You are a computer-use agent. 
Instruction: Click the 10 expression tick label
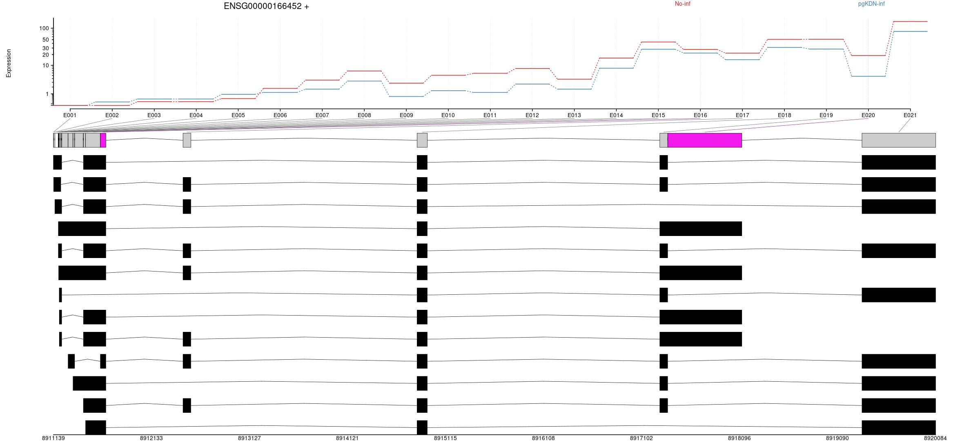click(46, 65)
